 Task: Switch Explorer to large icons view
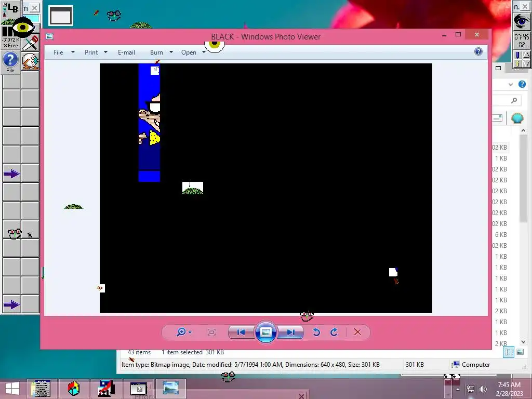click(520, 352)
